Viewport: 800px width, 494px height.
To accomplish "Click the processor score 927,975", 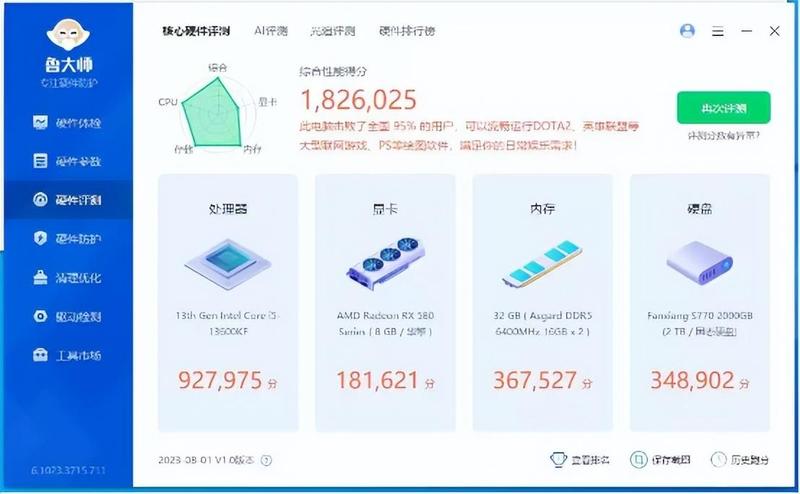I will [220, 380].
